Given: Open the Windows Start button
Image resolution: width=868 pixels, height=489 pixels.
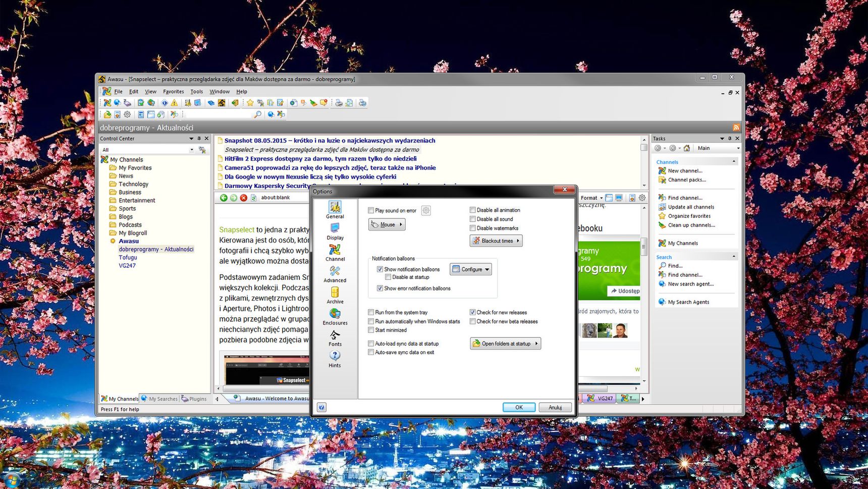Looking at the screenshot, I should click(11, 479).
